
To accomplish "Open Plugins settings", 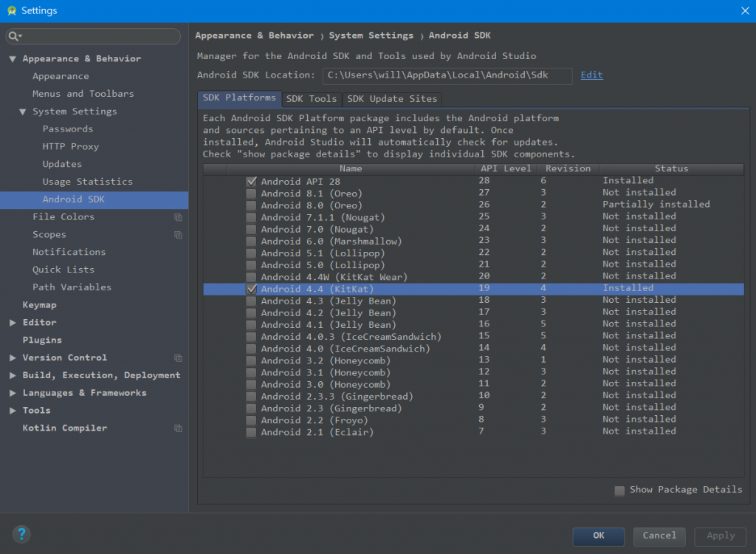I will pyautogui.click(x=42, y=341).
